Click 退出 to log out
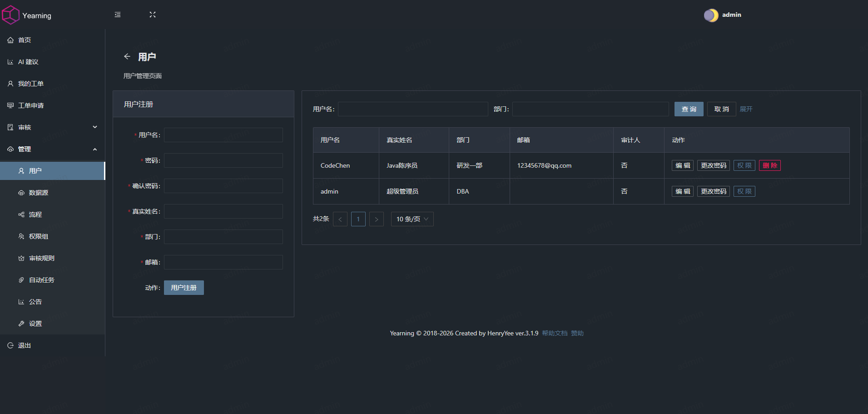 point(25,345)
